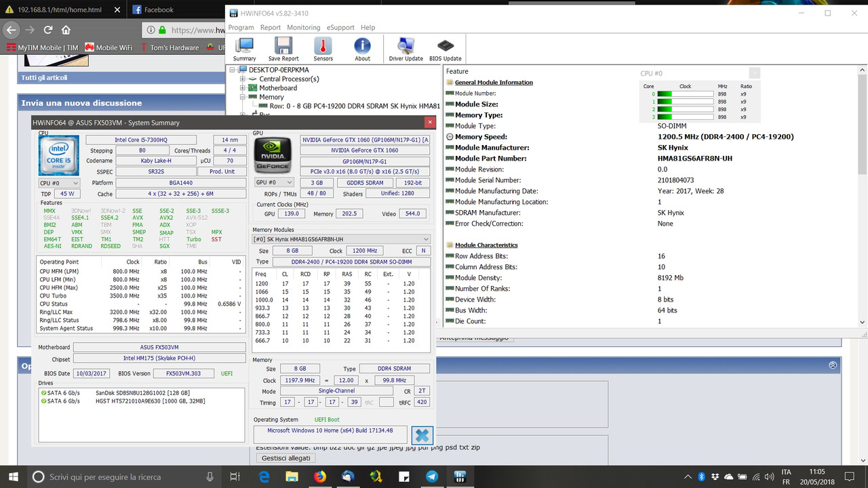
Task: Click the blue X icon in System Summary
Action: tap(421, 434)
